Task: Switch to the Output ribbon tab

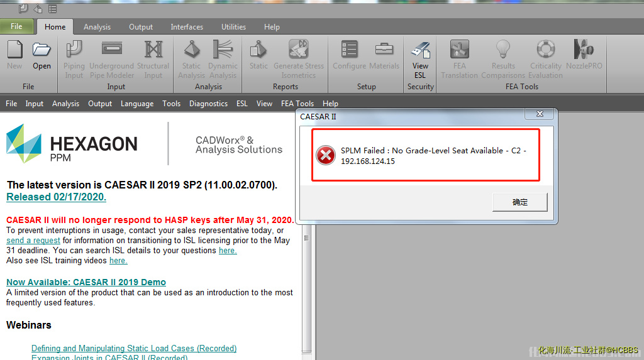Action: point(141,26)
